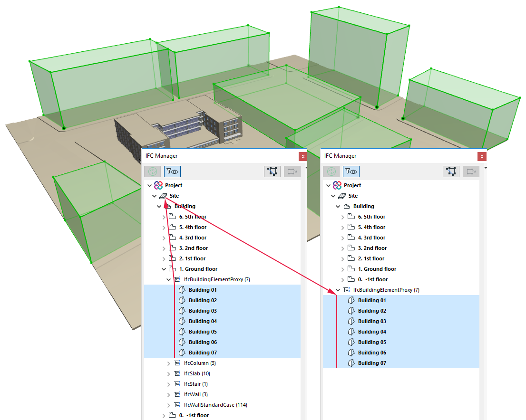The height and width of the screenshot is (420, 526).
Task: Click the Project icon in left IFC Manager
Action: [x=158, y=185]
